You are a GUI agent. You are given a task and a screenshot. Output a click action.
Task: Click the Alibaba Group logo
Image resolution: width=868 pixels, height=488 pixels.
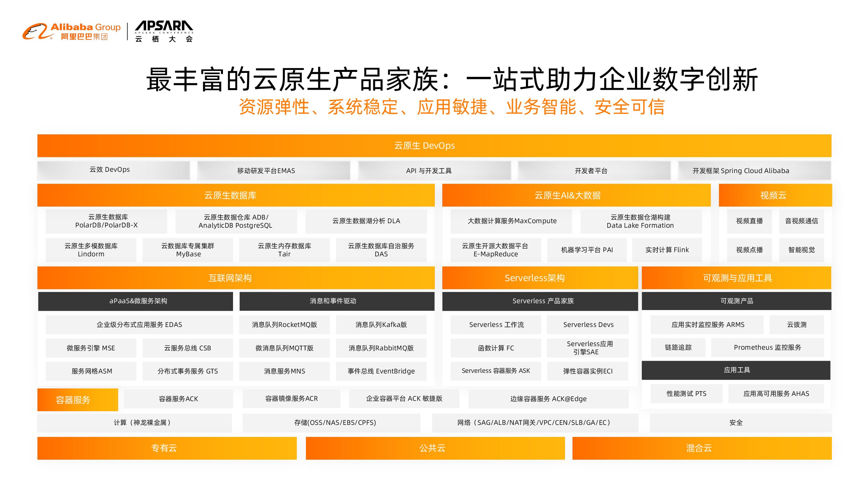click(71, 32)
